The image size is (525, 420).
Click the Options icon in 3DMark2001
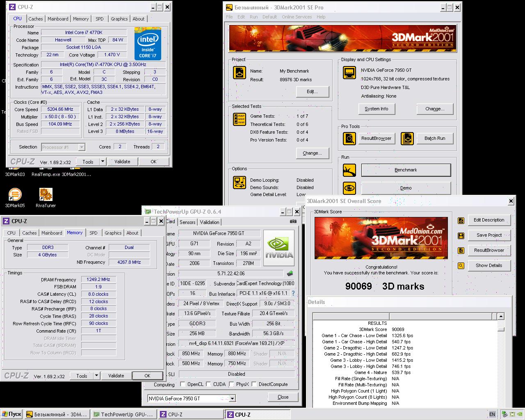coord(240,182)
